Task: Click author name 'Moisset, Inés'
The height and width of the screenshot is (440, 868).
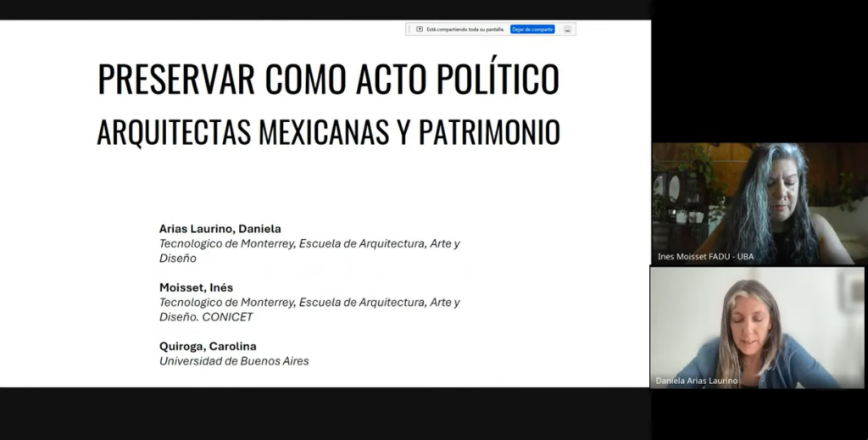Action: point(196,287)
